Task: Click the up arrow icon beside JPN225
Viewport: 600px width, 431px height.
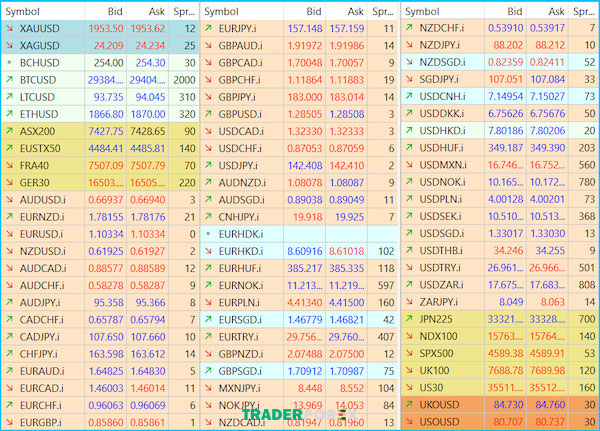Action: click(x=409, y=318)
